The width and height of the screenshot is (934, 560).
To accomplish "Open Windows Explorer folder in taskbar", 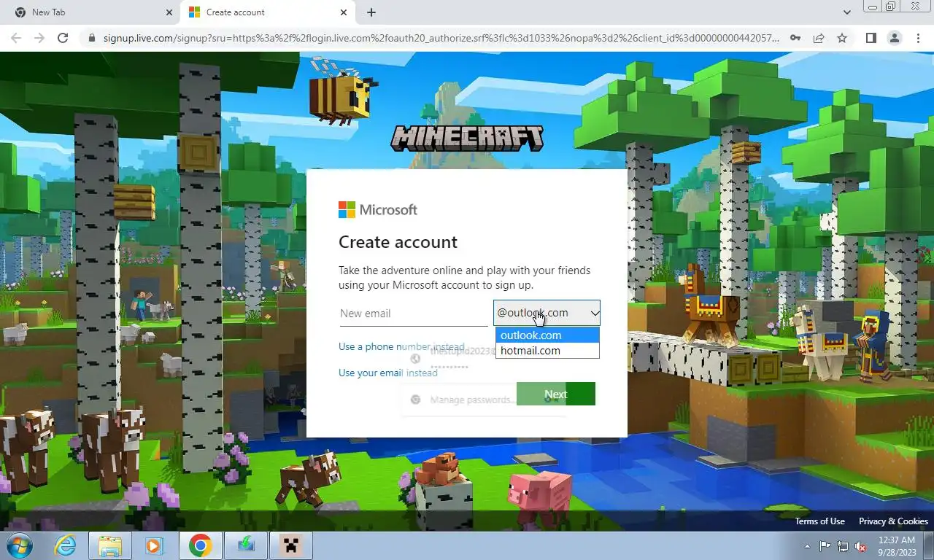I will click(110, 545).
